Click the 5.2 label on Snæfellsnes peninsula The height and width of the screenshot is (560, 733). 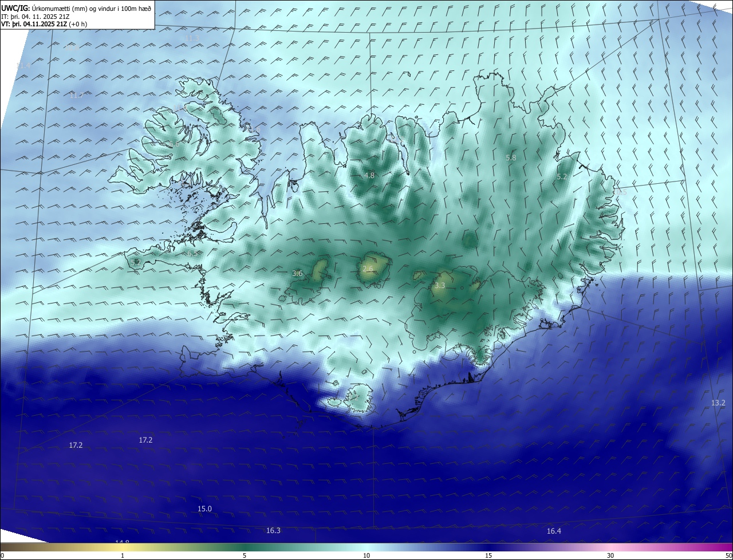click(x=136, y=262)
